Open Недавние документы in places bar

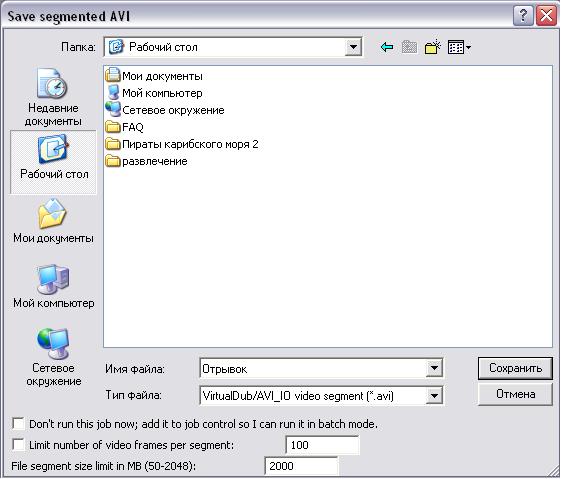tap(53, 97)
